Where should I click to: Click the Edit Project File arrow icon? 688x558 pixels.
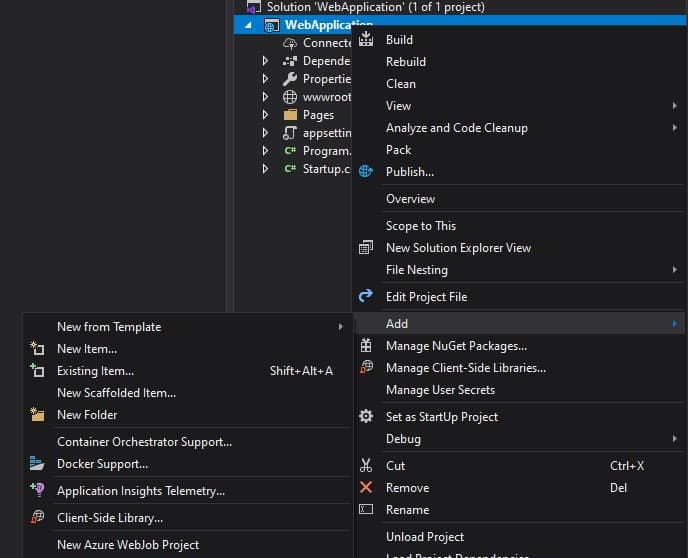coord(366,297)
